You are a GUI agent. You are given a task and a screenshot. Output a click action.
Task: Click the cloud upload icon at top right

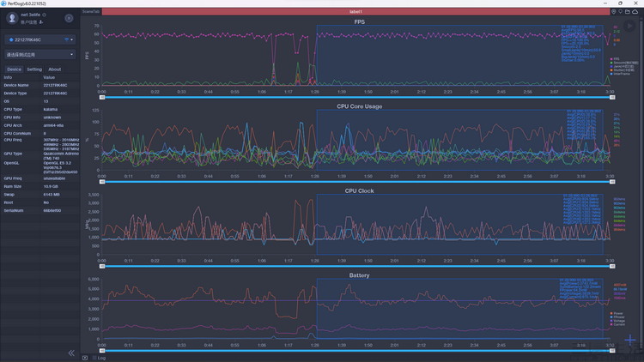[x=635, y=12]
